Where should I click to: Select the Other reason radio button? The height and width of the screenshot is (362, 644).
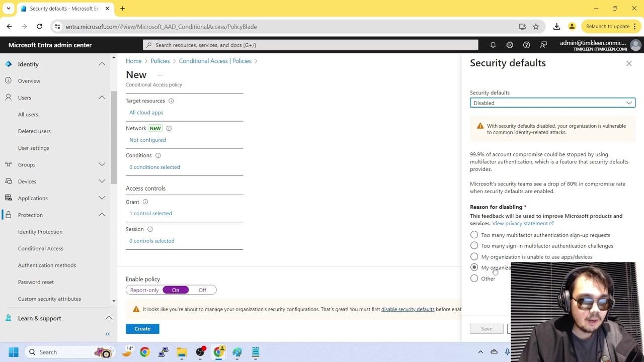pyautogui.click(x=474, y=279)
